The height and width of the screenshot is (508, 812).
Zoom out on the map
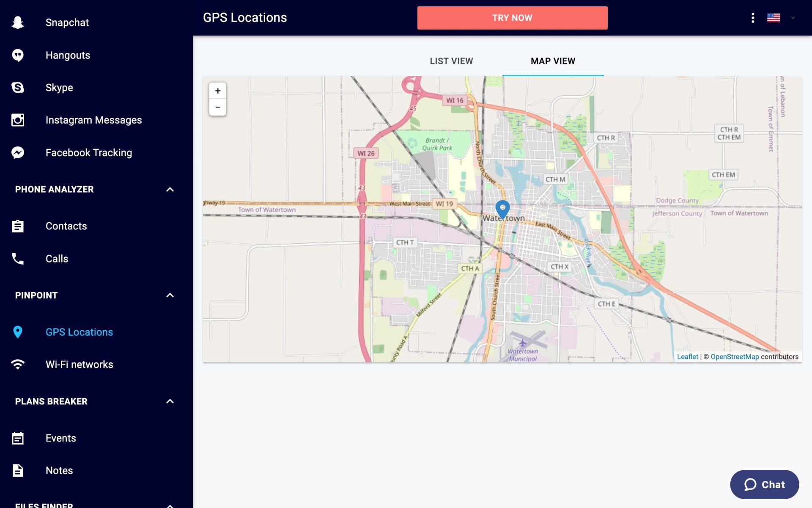217,108
